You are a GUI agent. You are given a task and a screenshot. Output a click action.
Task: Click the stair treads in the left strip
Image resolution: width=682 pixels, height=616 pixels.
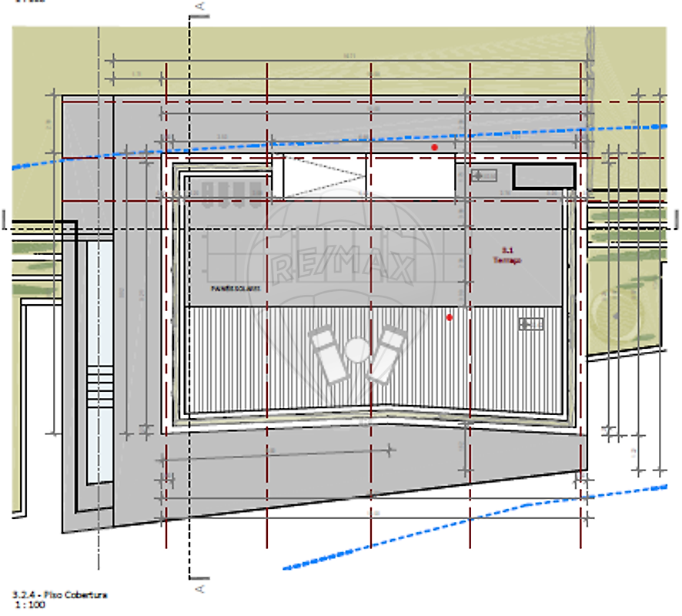pyautogui.click(x=99, y=387)
